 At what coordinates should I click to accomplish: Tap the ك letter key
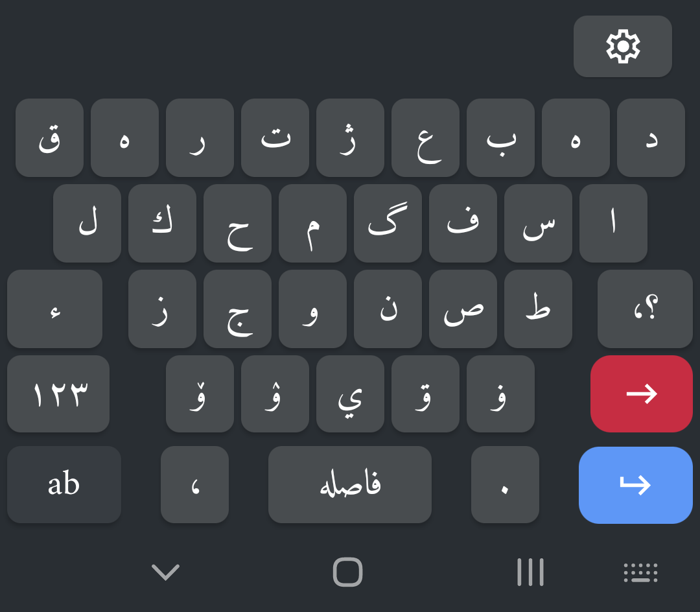pyautogui.click(x=162, y=223)
